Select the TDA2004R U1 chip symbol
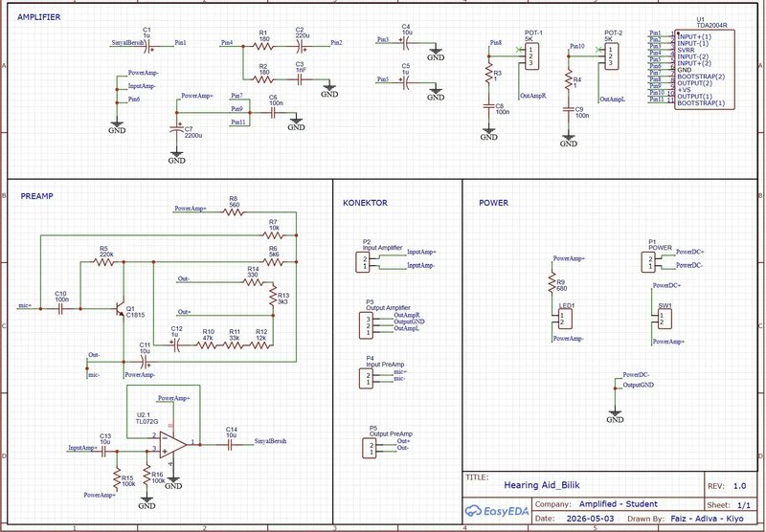This screenshot has height=532, width=766. 705,69
